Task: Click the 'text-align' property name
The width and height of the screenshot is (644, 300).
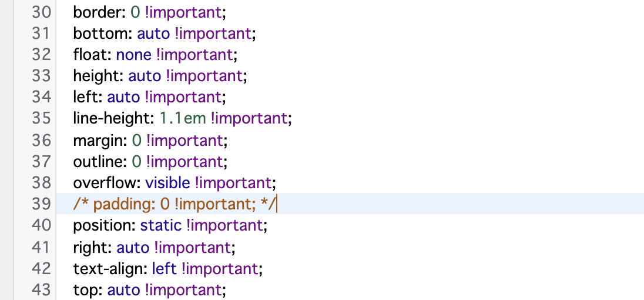Action: click(x=108, y=268)
